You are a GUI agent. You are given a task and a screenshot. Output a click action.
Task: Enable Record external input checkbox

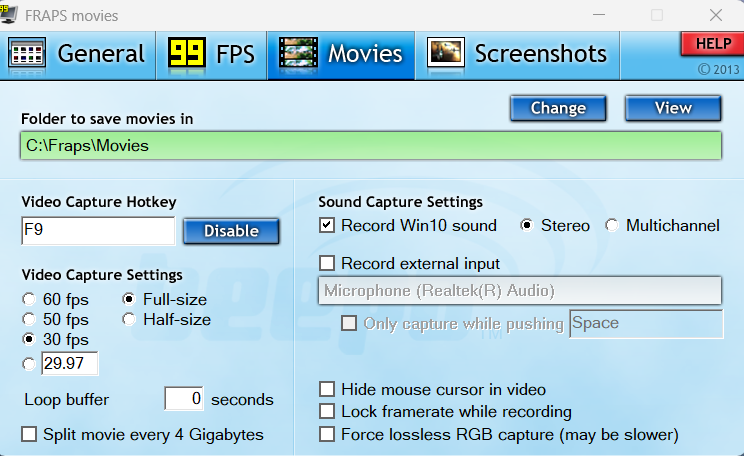pyautogui.click(x=327, y=263)
